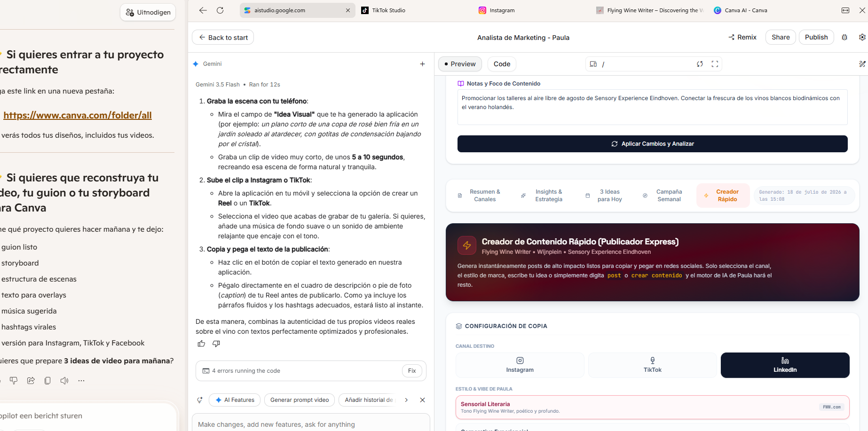
Task: Switch to the TikTok Studio tab
Action: 383,10
